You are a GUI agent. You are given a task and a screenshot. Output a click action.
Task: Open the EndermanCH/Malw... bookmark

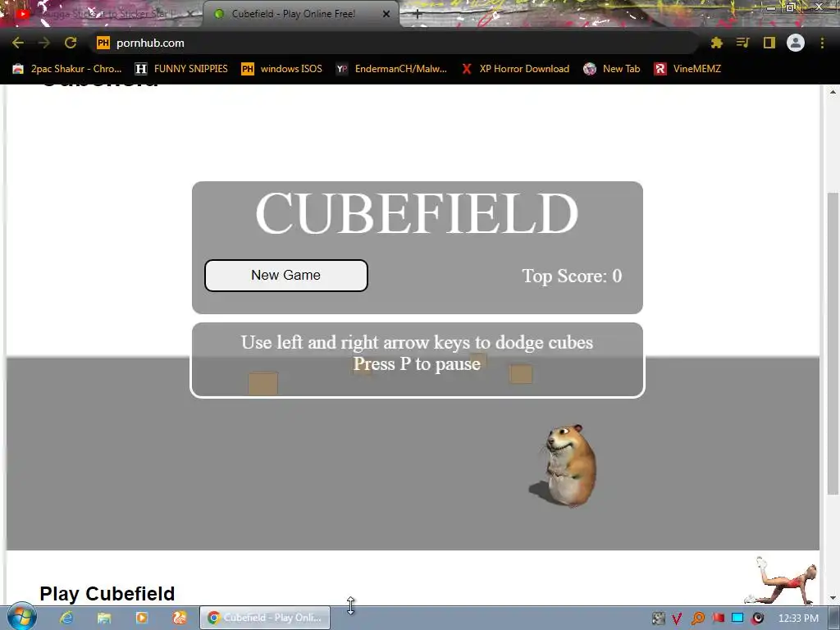(391, 69)
